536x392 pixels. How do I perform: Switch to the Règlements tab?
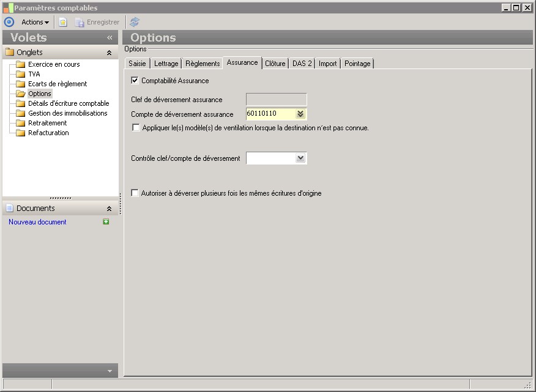203,64
